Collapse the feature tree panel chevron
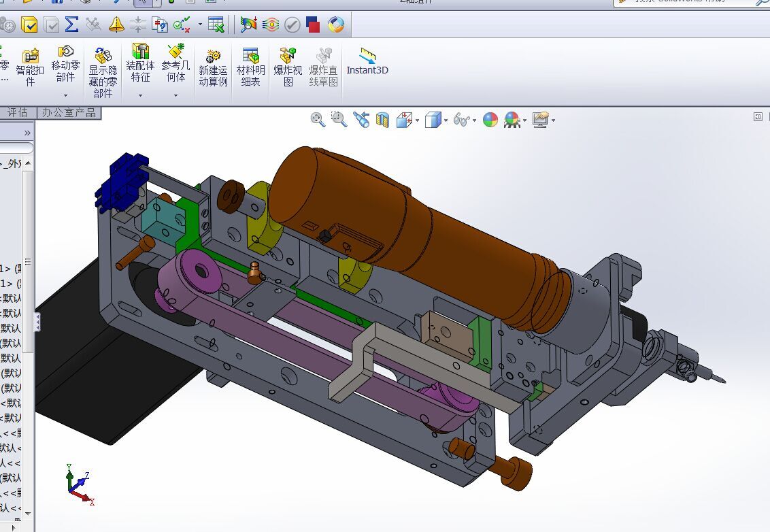The width and height of the screenshot is (770, 532). click(27, 133)
